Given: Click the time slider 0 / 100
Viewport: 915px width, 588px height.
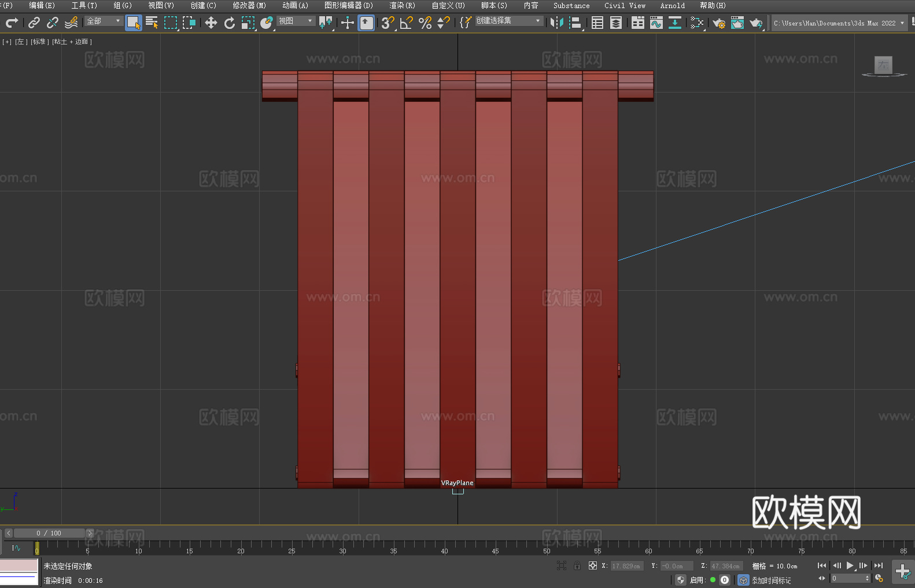Looking at the screenshot, I should pyautogui.click(x=49, y=533).
